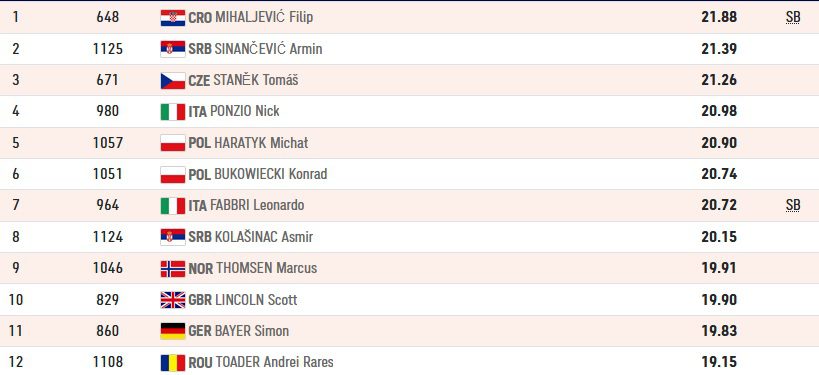Open FABBRI Leonardo athlete entry
Screen dimensions: 819x375
point(257,205)
